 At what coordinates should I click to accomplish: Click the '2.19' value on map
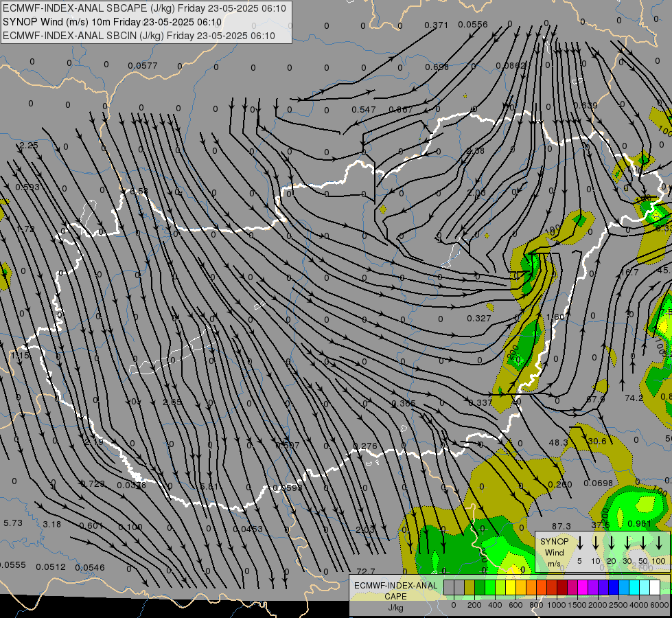(94, 442)
